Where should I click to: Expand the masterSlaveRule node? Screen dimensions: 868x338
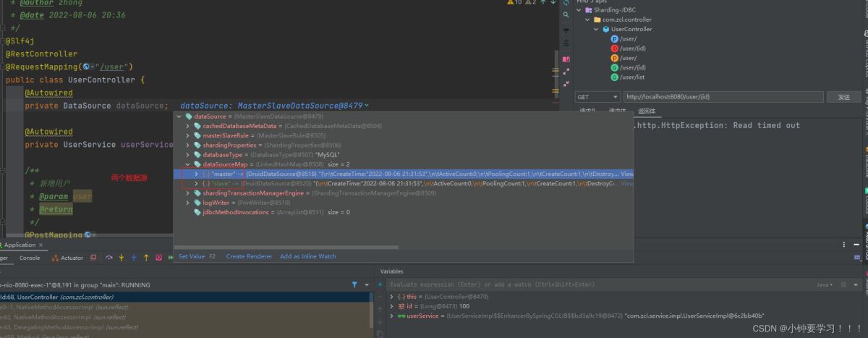tap(188, 135)
